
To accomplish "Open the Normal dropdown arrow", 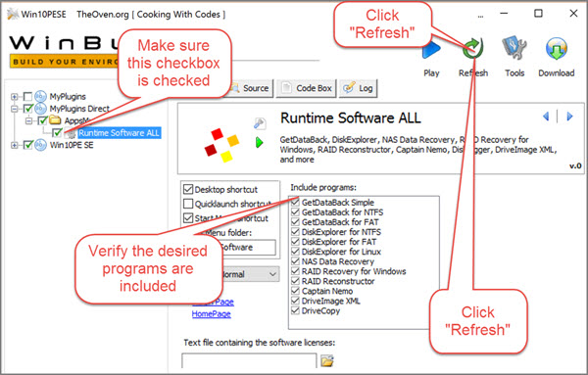I will pos(273,274).
